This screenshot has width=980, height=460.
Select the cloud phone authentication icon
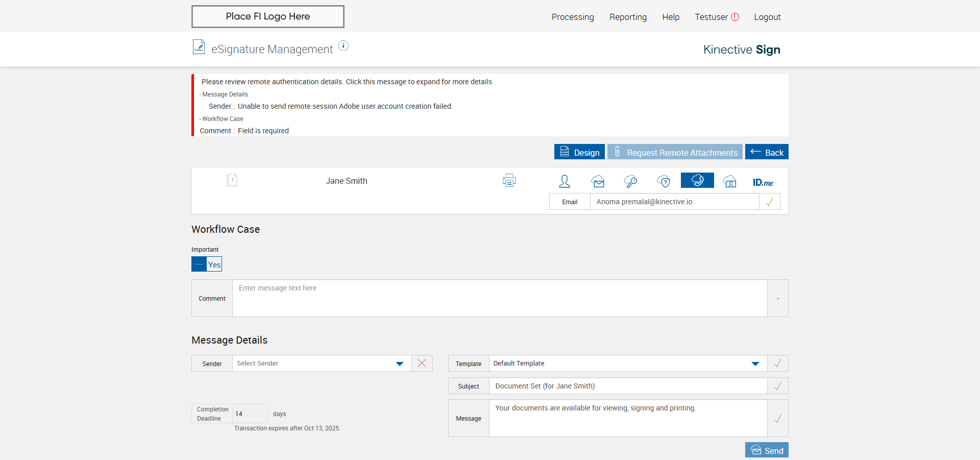click(697, 180)
